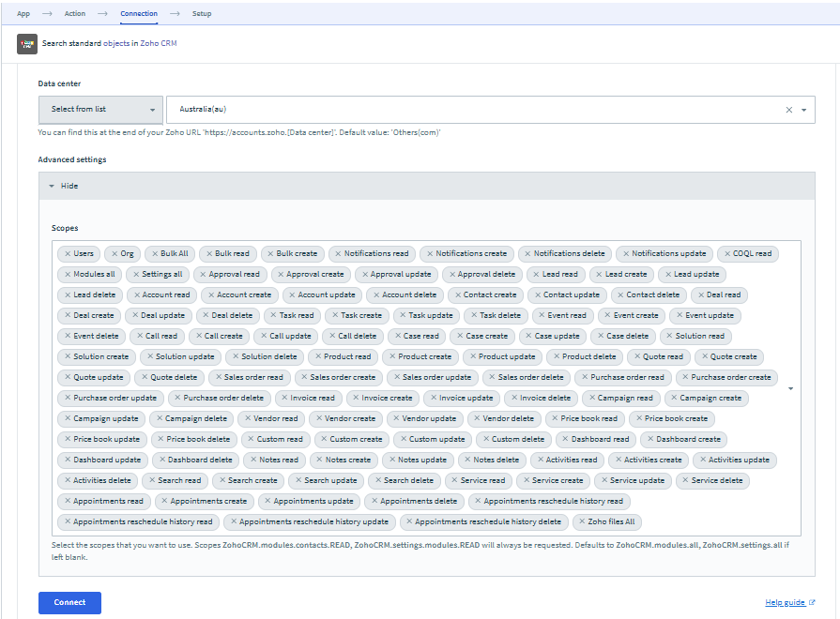Remove the Sales order read scope tag
840x619 pixels.
218,378
